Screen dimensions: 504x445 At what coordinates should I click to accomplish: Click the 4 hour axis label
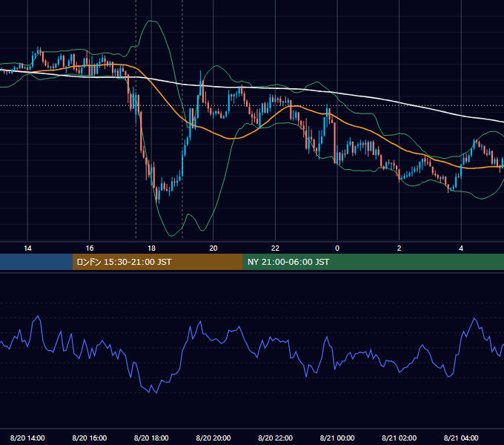[x=461, y=248]
